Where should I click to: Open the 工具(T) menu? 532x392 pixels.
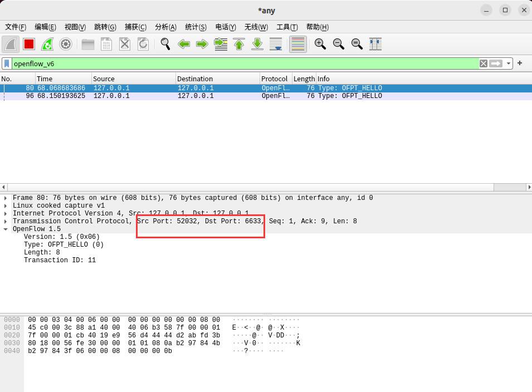point(287,27)
